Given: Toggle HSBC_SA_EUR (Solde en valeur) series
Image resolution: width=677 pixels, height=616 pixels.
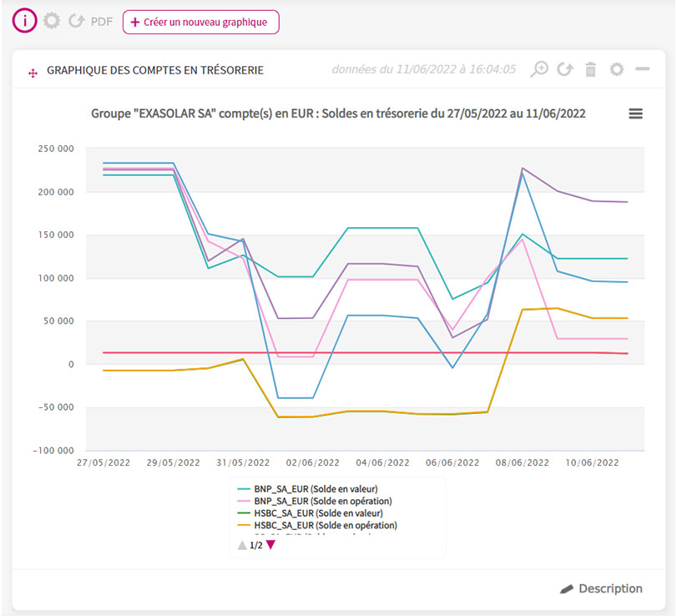Looking at the screenshot, I should [311, 512].
